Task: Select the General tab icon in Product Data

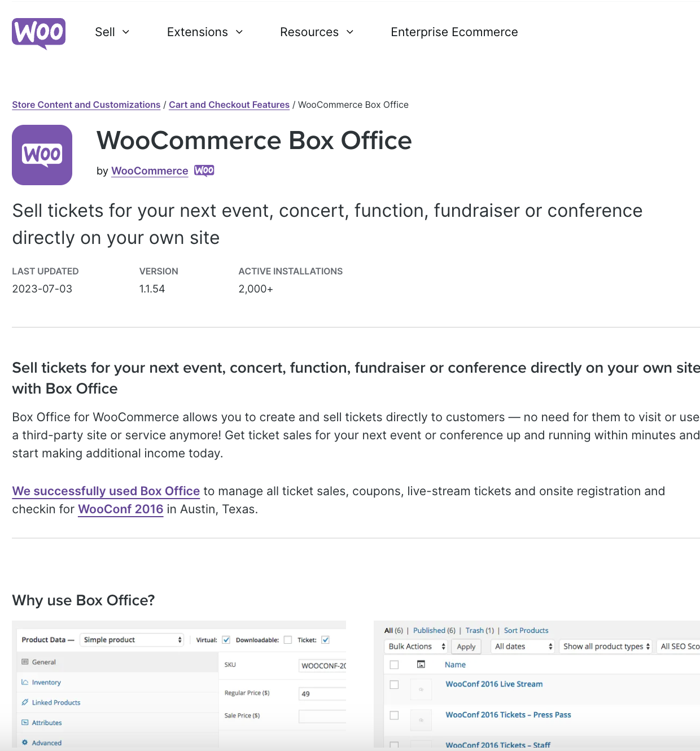Action: coord(25,662)
